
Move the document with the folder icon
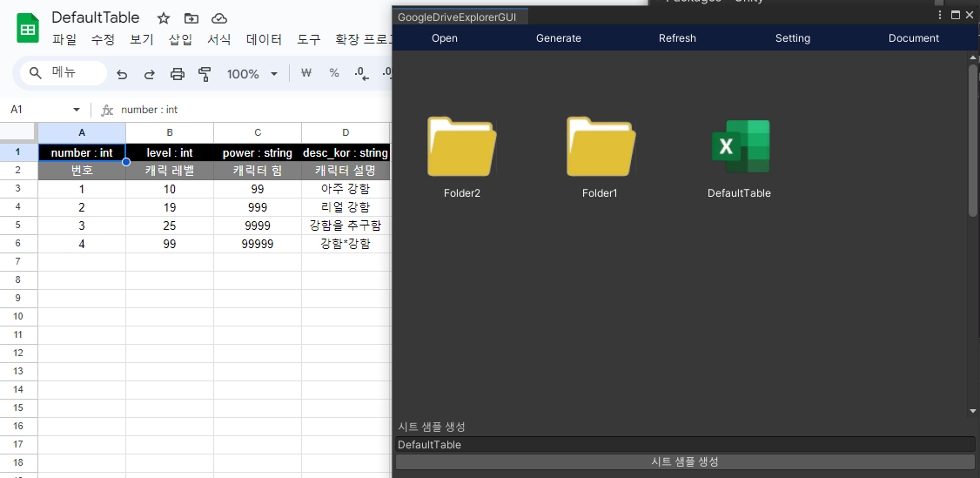191,18
